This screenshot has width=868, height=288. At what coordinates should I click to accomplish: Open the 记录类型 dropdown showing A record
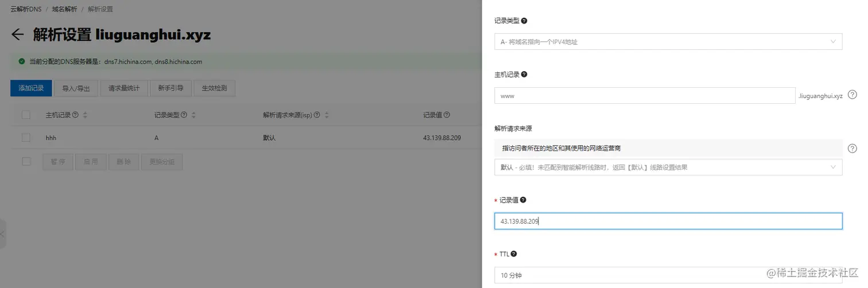tap(668, 42)
